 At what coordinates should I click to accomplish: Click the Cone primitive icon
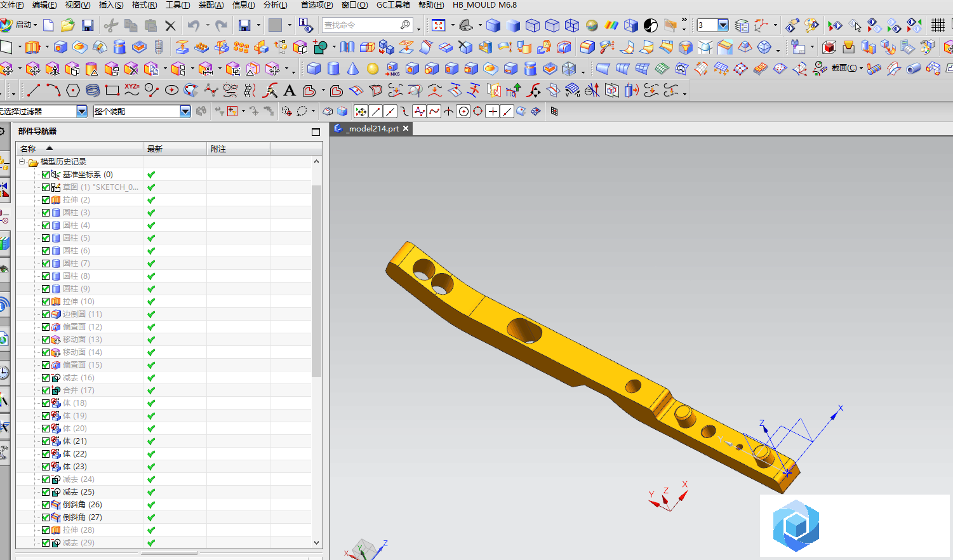(x=353, y=69)
